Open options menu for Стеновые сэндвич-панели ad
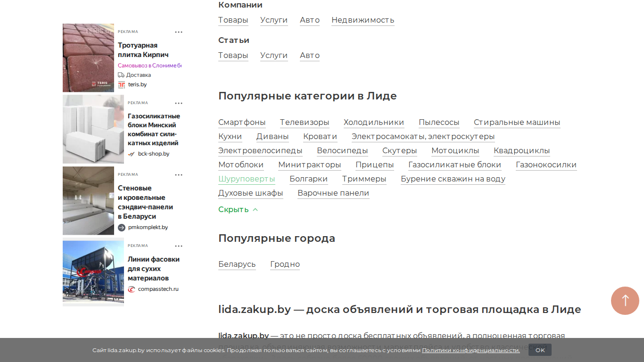Image resolution: width=644 pixels, height=362 pixels. (179, 175)
